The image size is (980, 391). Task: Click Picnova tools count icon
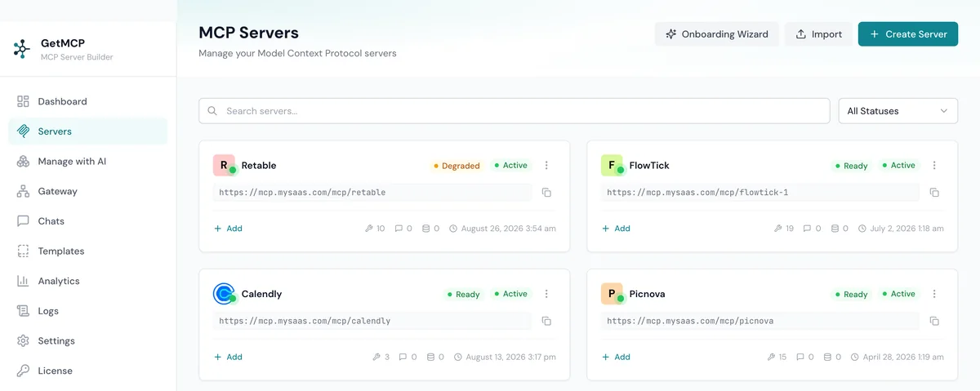point(771,357)
